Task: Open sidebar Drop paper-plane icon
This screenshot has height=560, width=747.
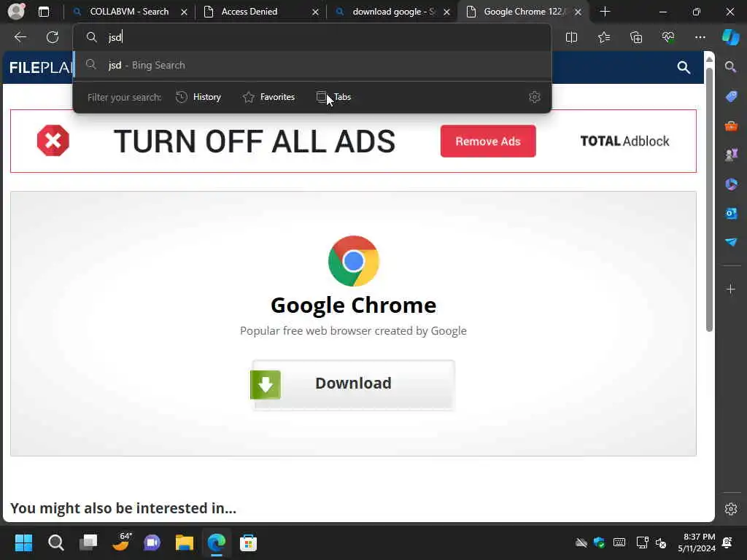Action: click(x=731, y=242)
